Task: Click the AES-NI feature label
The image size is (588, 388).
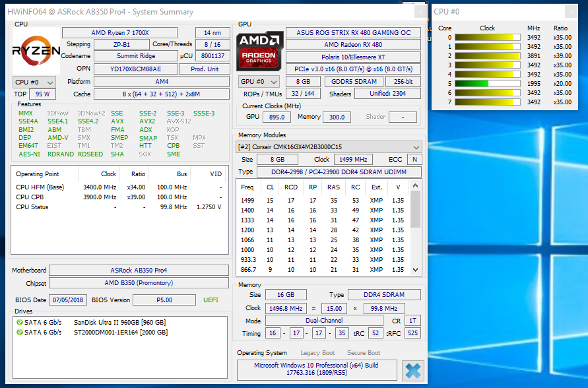Action: [29, 154]
